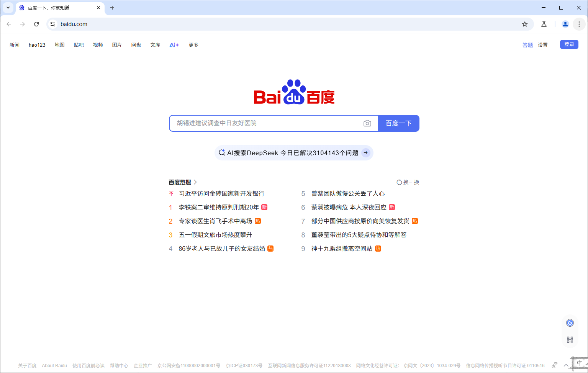Open 关于百度 footer link

tap(27, 366)
